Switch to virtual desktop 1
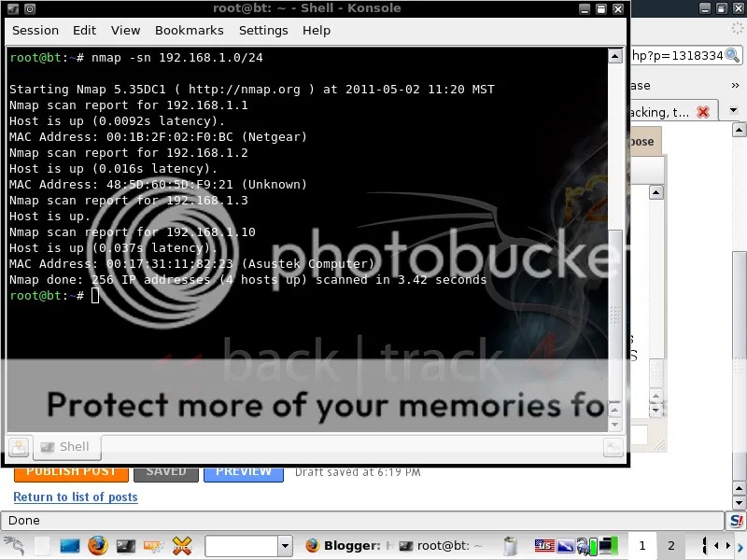The height and width of the screenshot is (560, 747). [x=642, y=546]
